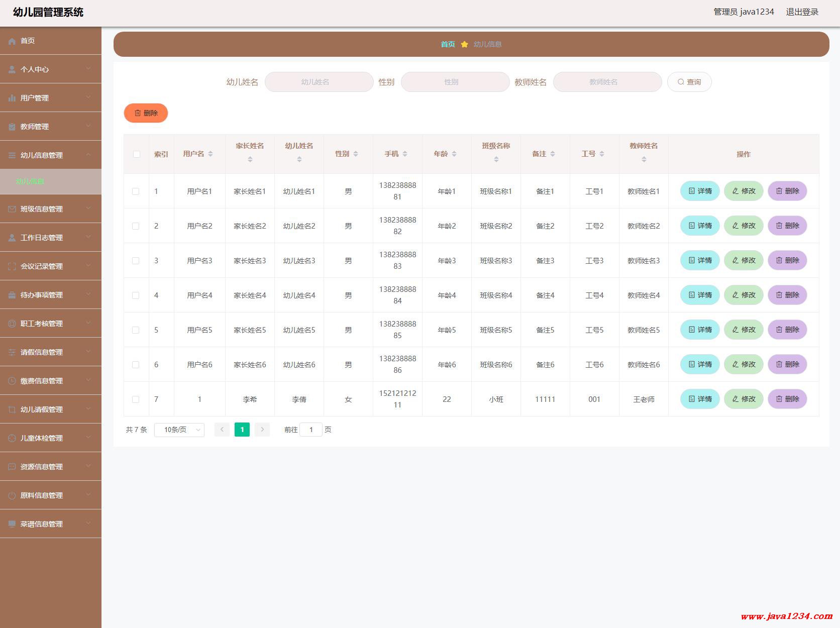
Task: Click the clipboard icon beside 教师管理
Action: (12, 127)
